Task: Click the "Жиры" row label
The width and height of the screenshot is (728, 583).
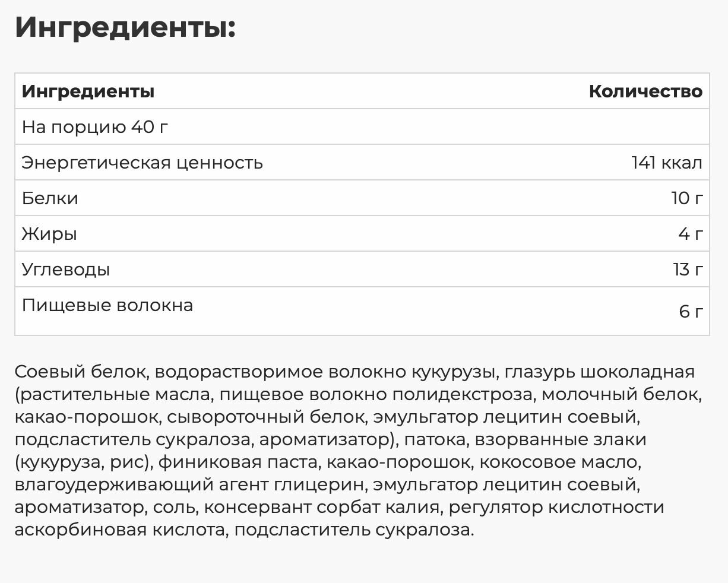Action: pyautogui.click(x=49, y=234)
